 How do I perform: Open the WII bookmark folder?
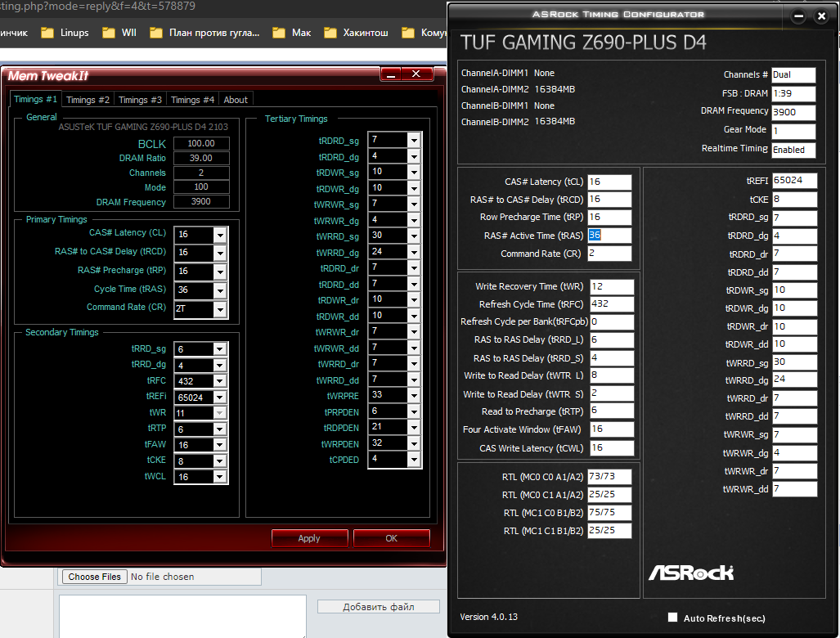point(119,33)
